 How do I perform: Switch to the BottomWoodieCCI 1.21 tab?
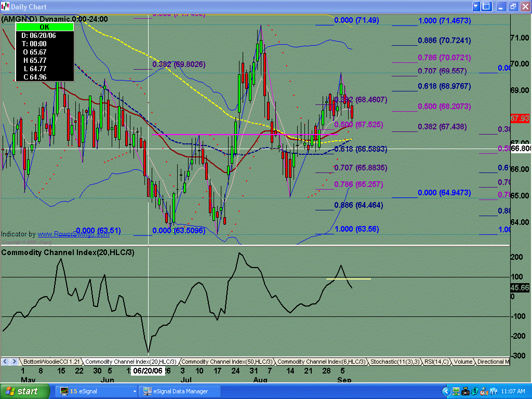tap(51, 362)
